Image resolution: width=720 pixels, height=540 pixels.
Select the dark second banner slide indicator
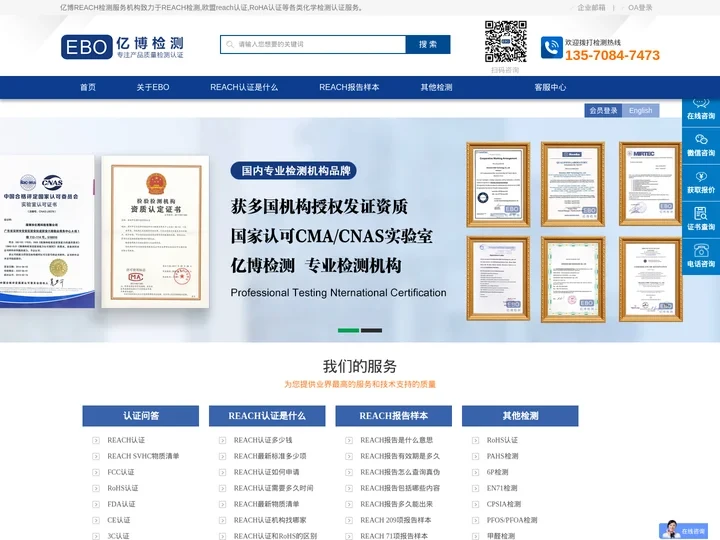371,331
